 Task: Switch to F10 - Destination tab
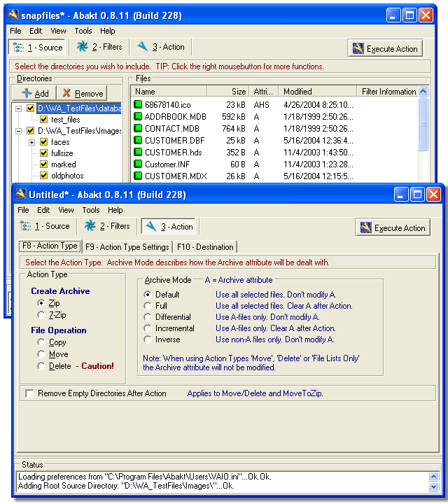[205, 246]
